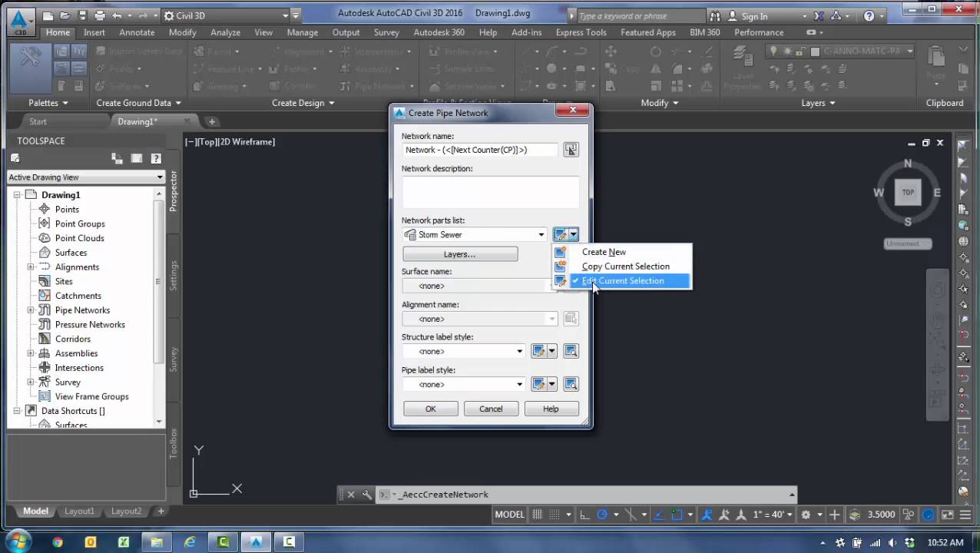Screen dimensions: 980x553
Task: Expand the Pipe Networks tree node
Action: pos(31,310)
